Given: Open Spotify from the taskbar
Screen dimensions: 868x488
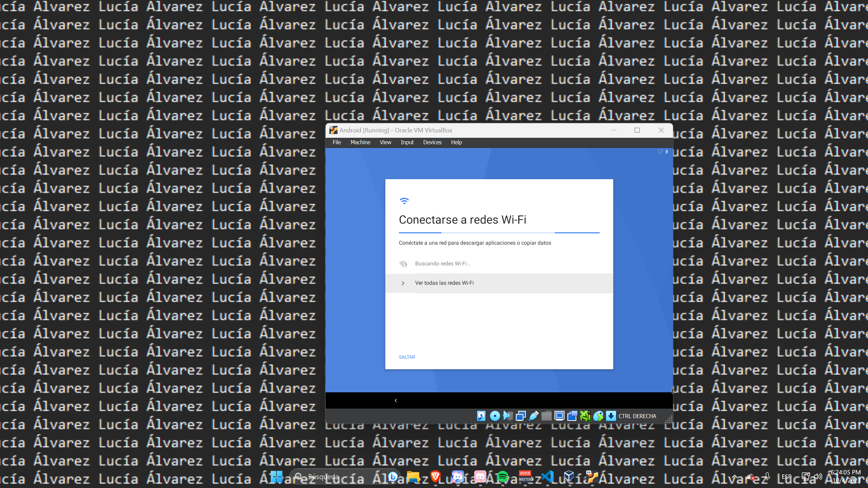Looking at the screenshot, I should [503, 476].
